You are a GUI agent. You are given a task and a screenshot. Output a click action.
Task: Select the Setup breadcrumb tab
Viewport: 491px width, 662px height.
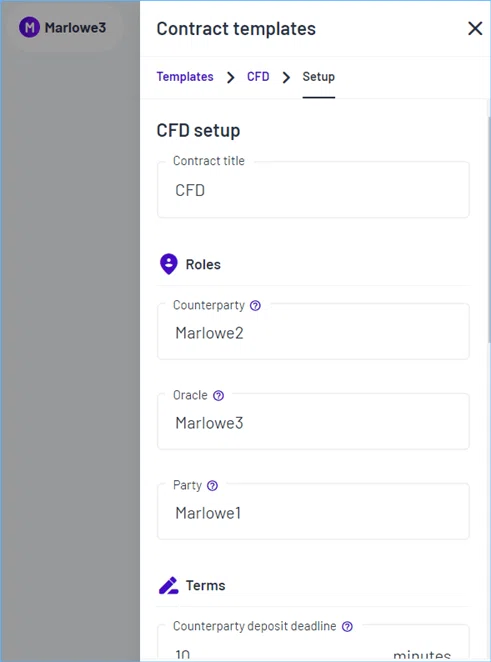(x=319, y=77)
